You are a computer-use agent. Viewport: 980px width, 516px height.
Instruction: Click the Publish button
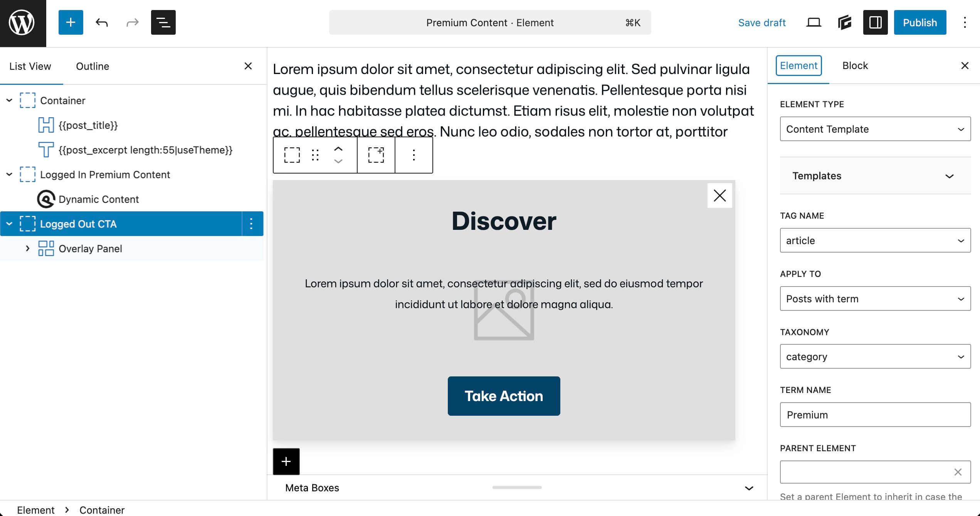coord(919,22)
